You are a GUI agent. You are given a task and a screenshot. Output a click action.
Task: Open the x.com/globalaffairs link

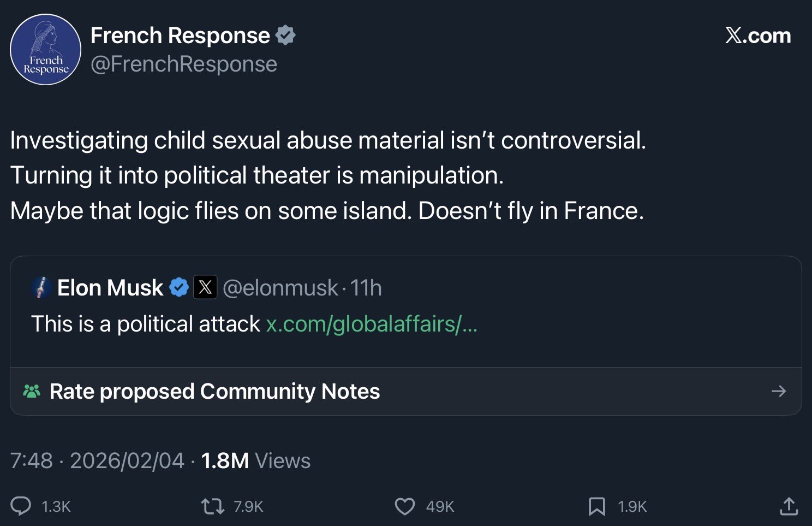[x=371, y=324]
